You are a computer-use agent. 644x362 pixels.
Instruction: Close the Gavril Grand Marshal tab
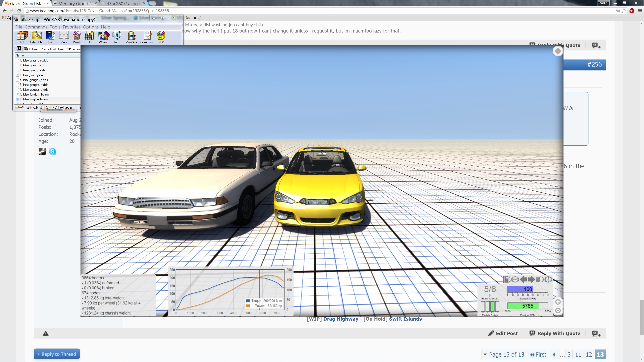pyautogui.click(x=47, y=3)
